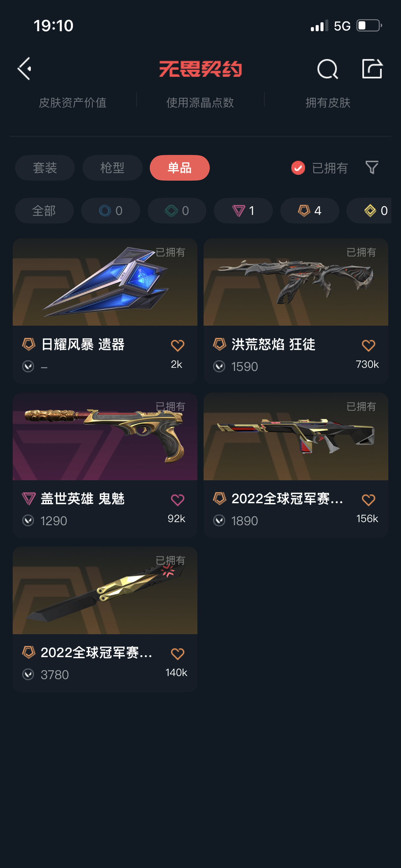This screenshot has width=401, height=868.
Task: Filter by blue-tier chip showing 0
Action: pyautogui.click(x=111, y=211)
